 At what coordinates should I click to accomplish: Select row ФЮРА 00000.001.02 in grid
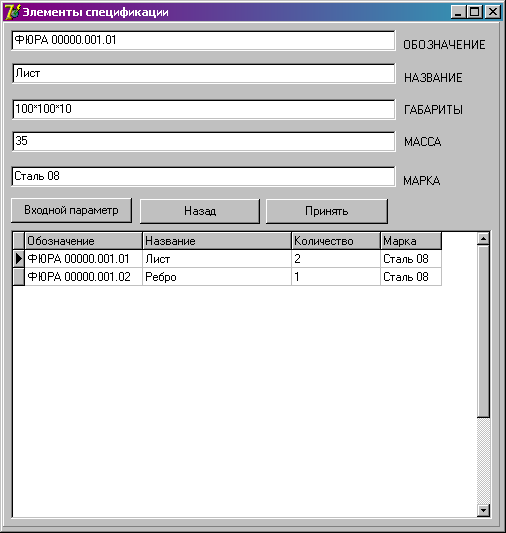tap(227, 277)
